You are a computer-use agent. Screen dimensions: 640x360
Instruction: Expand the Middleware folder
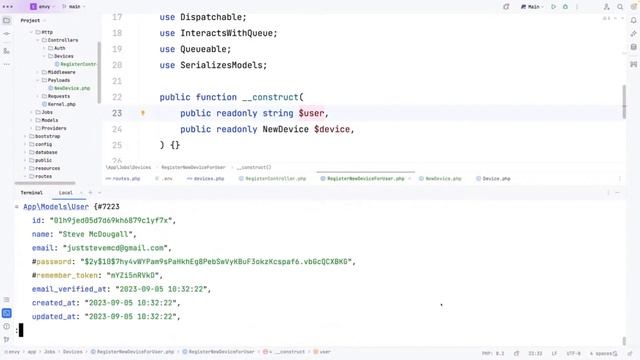tap(38, 72)
